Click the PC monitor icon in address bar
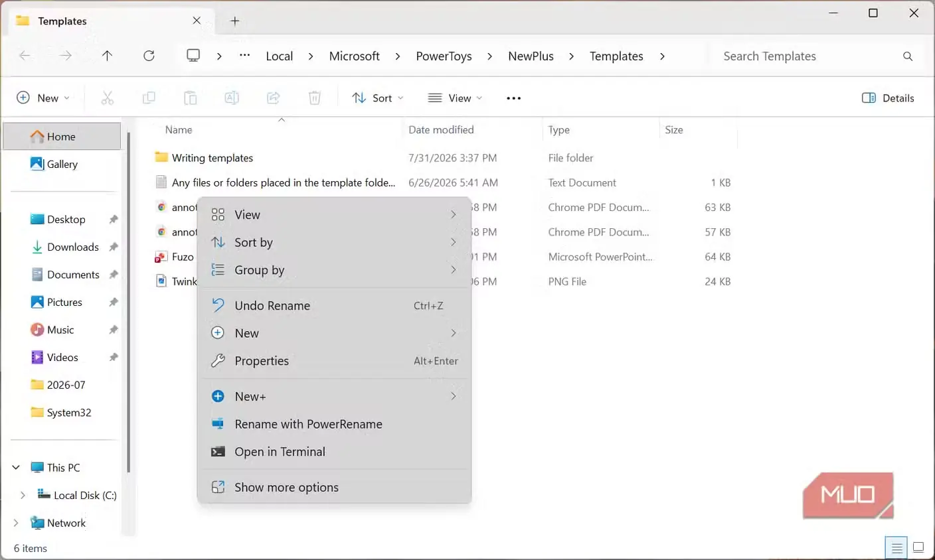The width and height of the screenshot is (935, 560). [193, 56]
